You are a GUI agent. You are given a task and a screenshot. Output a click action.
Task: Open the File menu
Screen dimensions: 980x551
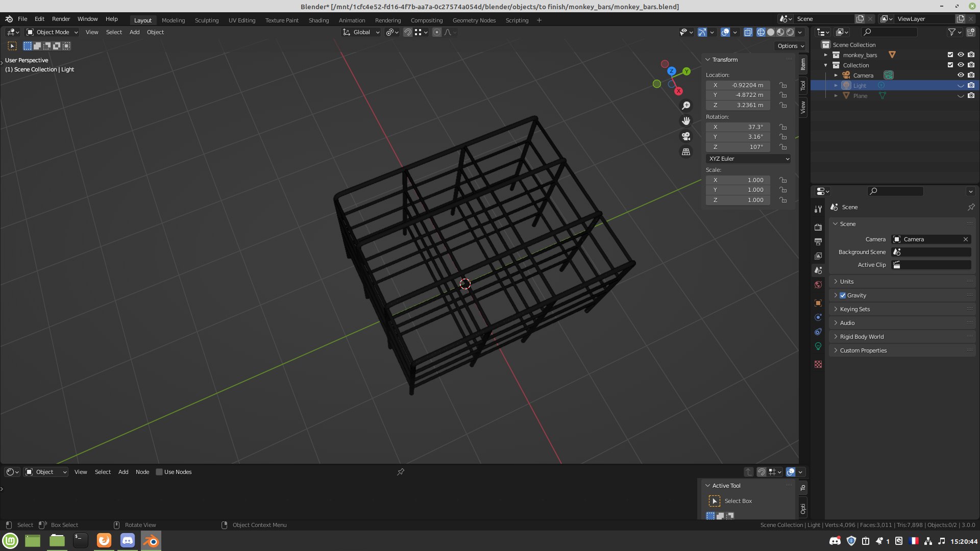(x=22, y=19)
